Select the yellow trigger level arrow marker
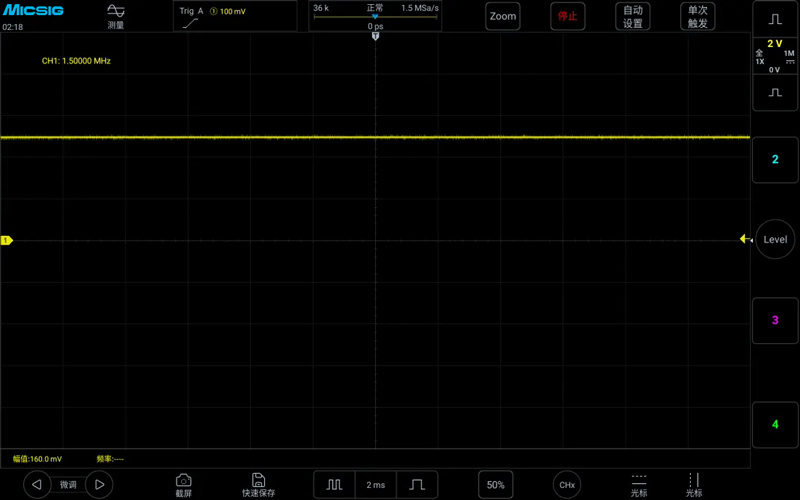Viewport: 800px width, 500px height. pos(745,239)
